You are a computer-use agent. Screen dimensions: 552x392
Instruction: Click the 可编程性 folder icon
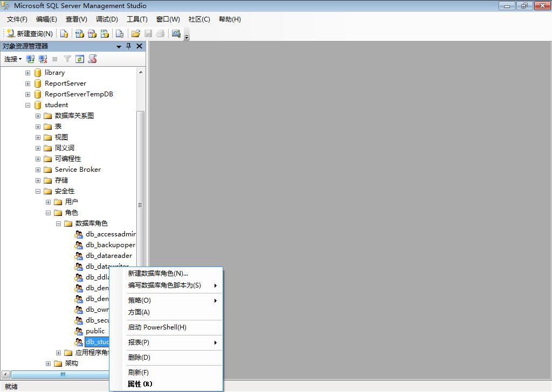click(48, 159)
